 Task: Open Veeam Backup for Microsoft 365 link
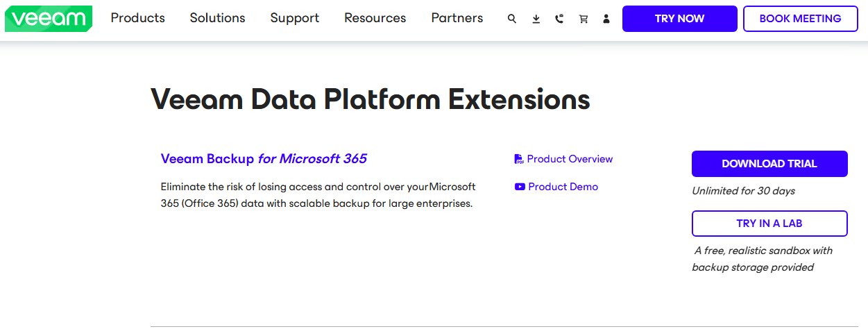point(264,159)
